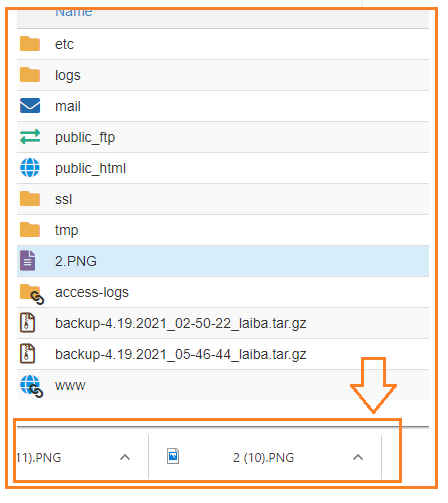
Task: Click the public_ftp transfer arrows icon
Action: (30, 137)
